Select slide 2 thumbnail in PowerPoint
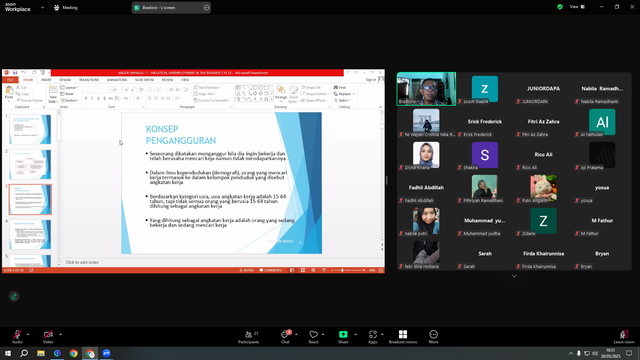The width and height of the screenshot is (640, 360). click(30, 164)
